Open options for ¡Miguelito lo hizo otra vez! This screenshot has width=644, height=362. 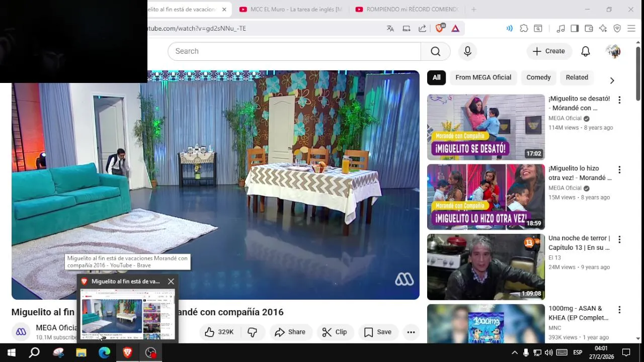point(619,170)
